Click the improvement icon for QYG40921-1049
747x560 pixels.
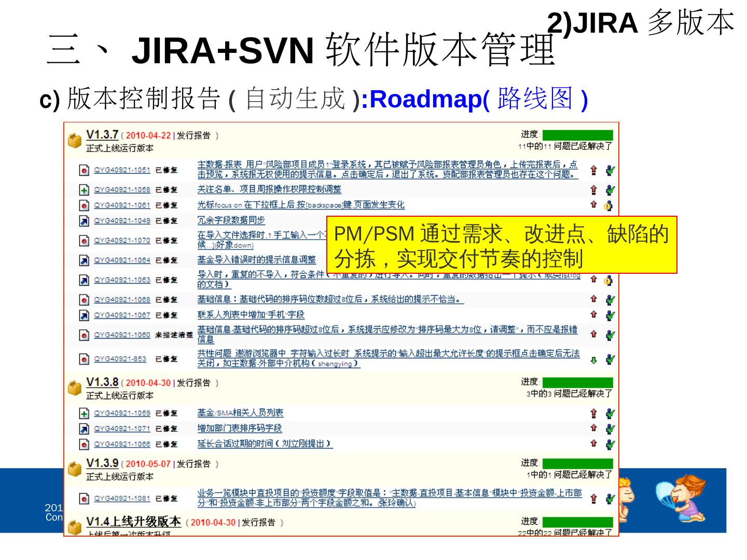tap(84, 221)
